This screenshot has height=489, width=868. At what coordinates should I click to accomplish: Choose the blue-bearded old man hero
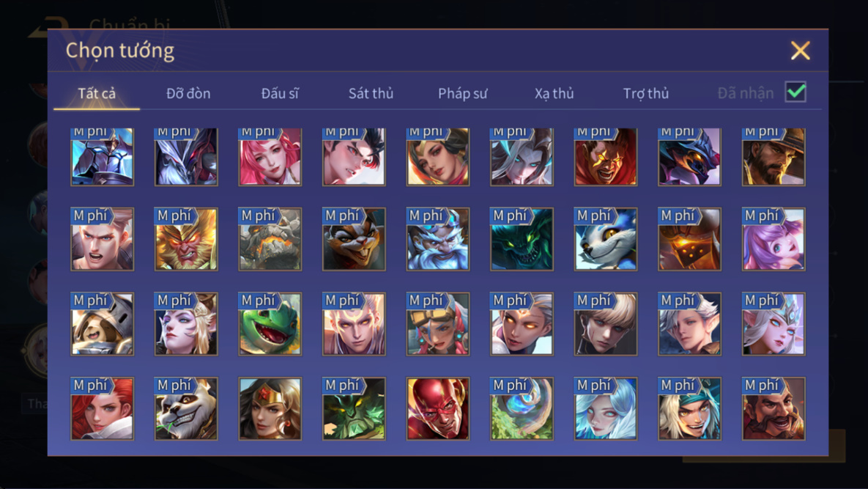[x=437, y=239]
